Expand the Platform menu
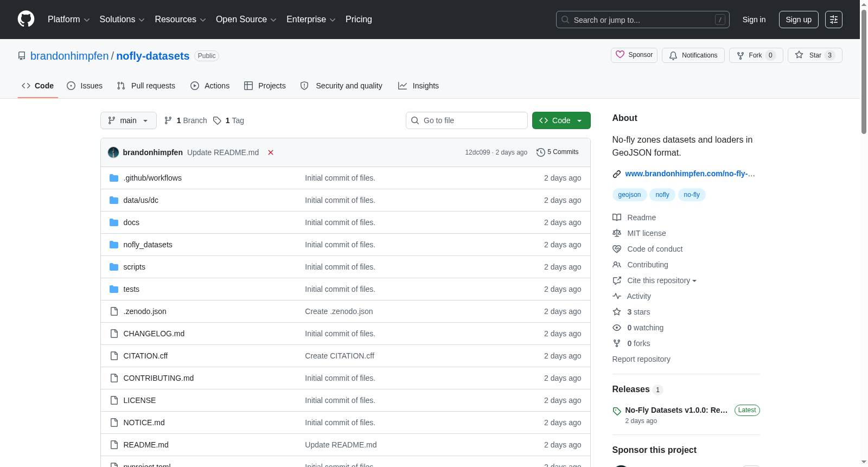This screenshot has height=467, width=868. (69, 20)
